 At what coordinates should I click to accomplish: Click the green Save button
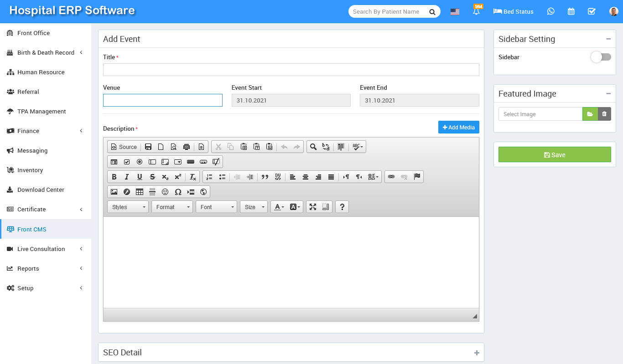pos(554,155)
